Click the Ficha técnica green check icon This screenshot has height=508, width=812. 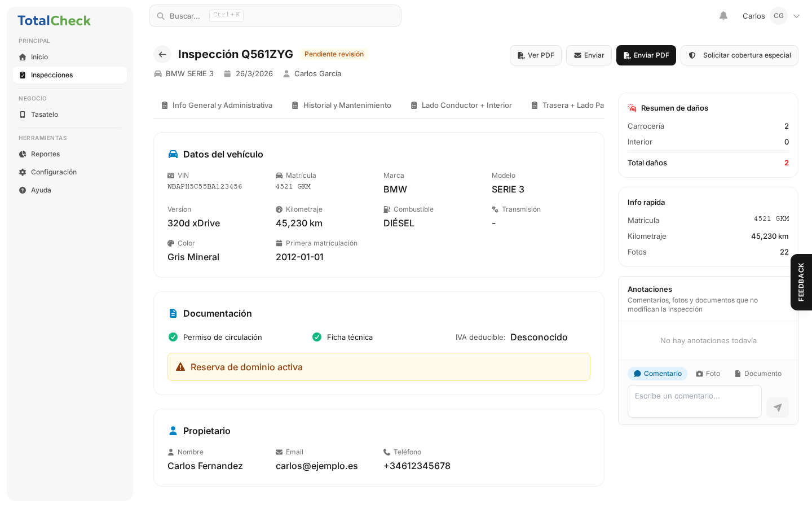click(x=317, y=337)
